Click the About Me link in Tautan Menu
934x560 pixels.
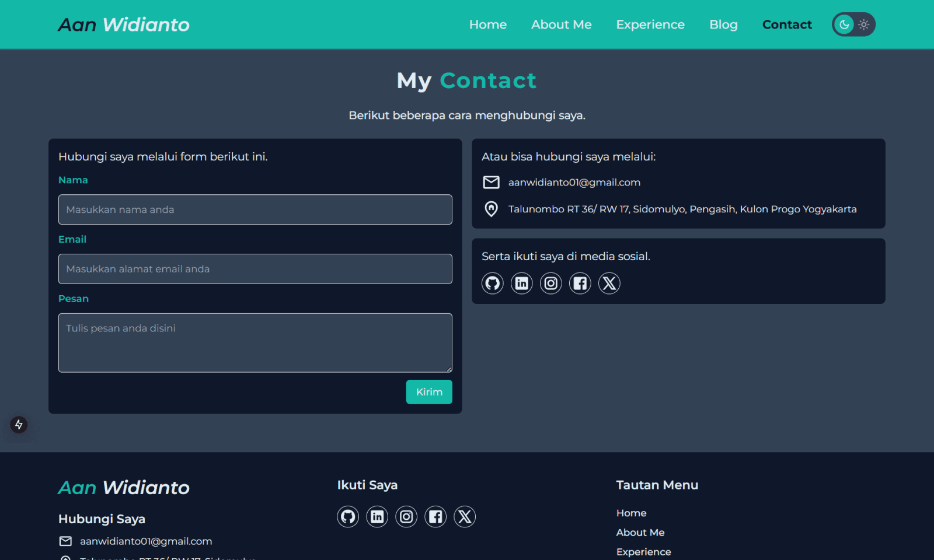point(640,532)
